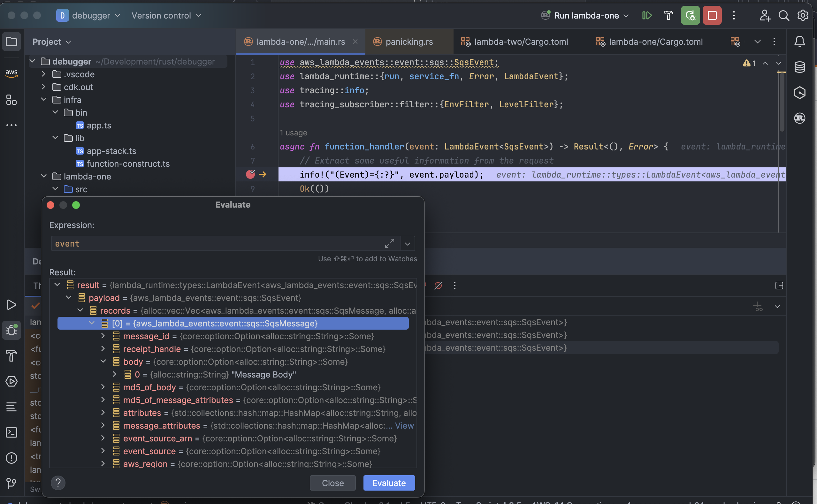
Task: Open the Problems tool window
Action: pyautogui.click(x=12, y=458)
